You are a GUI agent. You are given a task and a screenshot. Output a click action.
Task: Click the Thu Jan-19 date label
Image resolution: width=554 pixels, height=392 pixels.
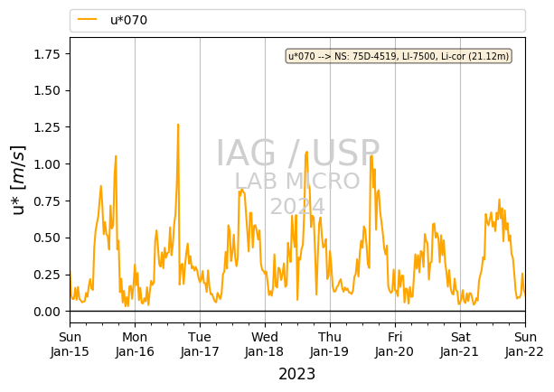(x=330, y=344)
